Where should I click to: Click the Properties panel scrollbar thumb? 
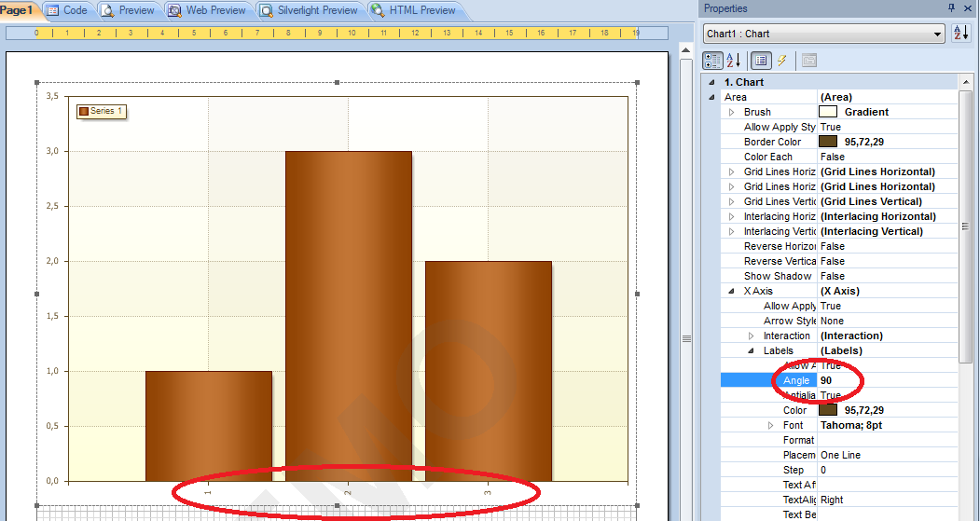965,226
